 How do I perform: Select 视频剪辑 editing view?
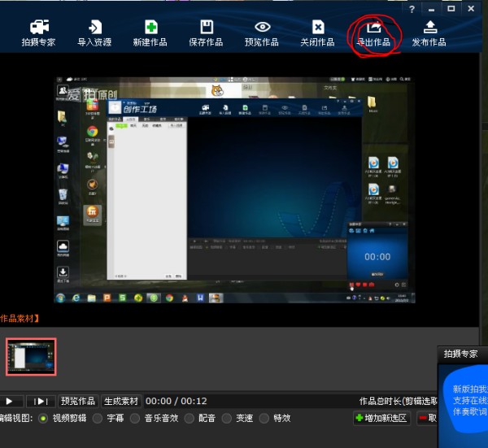tap(63, 419)
